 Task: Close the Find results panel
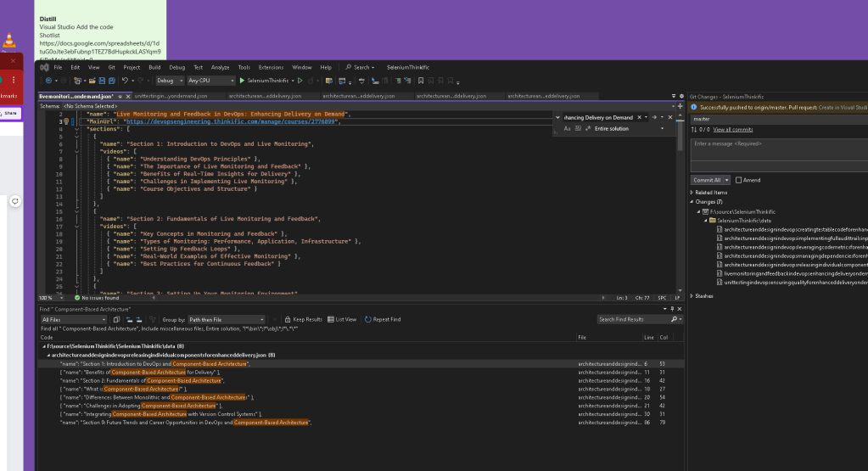click(680, 309)
